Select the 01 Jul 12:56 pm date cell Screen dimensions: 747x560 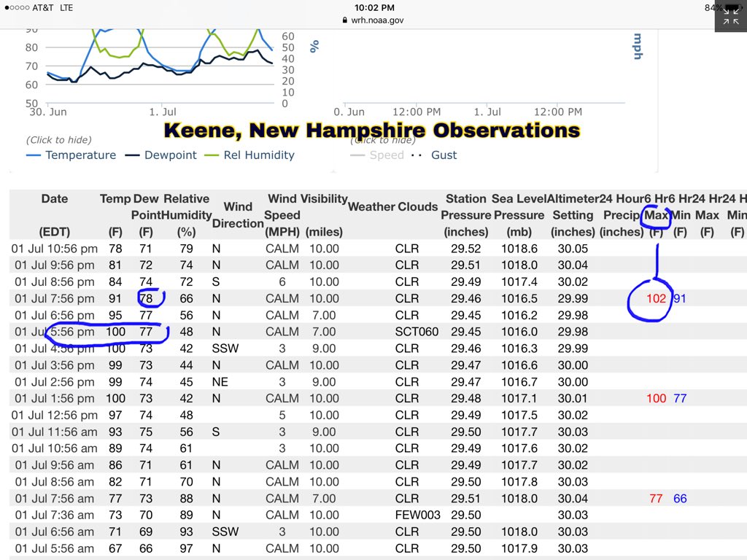(x=54, y=415)
